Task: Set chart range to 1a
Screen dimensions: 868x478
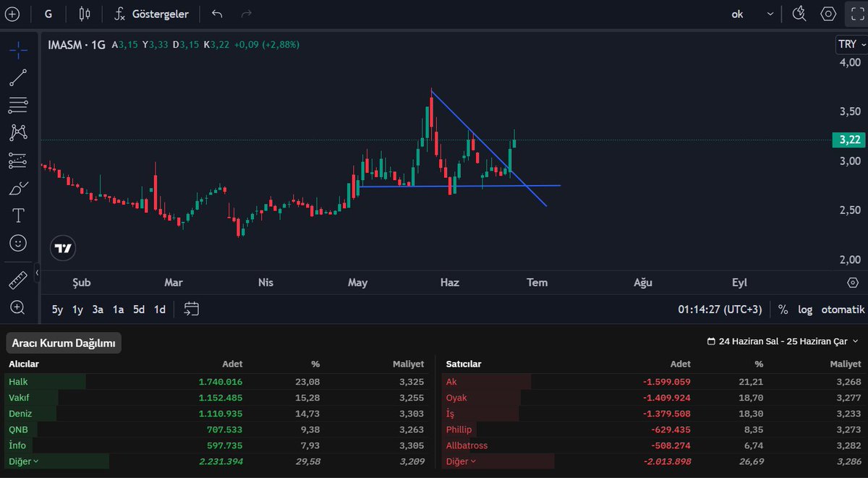Action: pos(118,310)
